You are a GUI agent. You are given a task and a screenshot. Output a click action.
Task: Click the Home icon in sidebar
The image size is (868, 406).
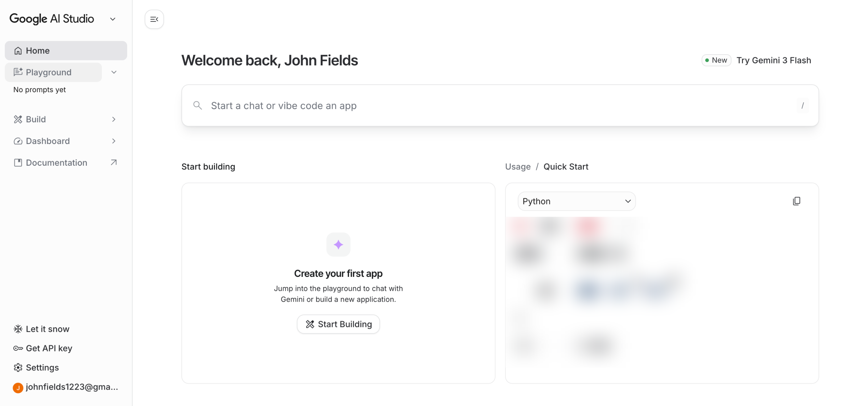(x=18, y=51)
